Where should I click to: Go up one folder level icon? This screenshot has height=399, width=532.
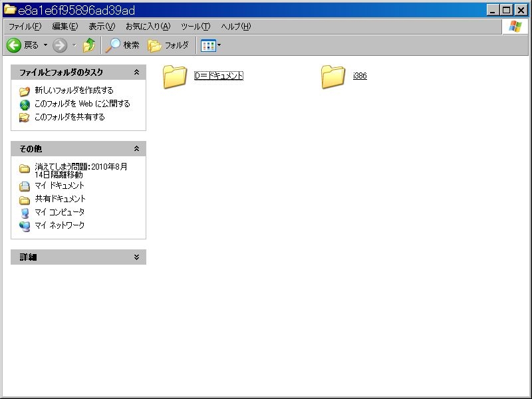[89, 45]
